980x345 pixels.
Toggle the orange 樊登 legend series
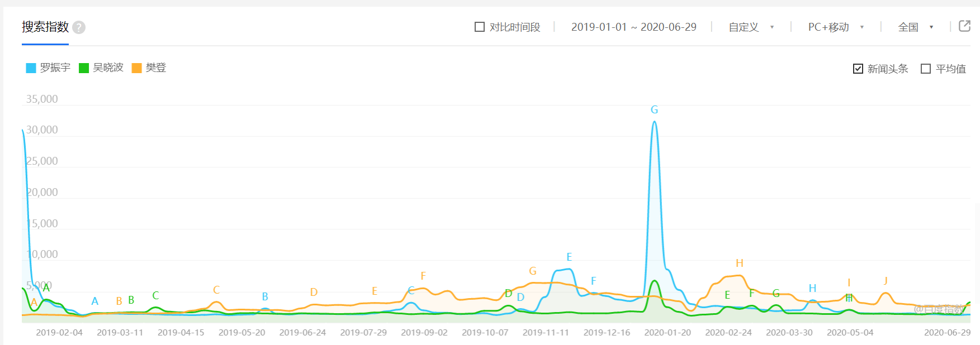pos(149,68)
